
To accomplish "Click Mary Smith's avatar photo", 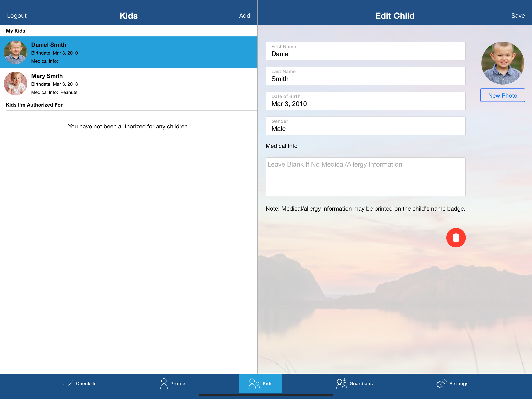I will click(x=16, y=83).
